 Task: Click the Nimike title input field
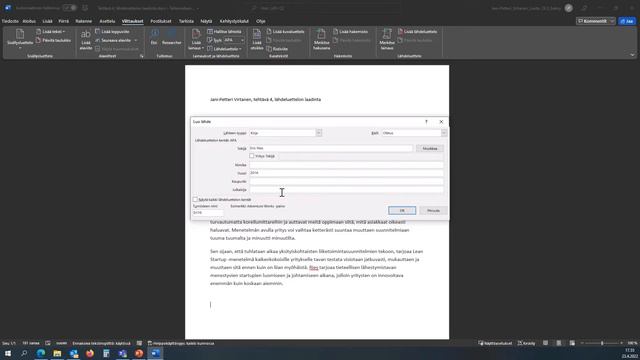346,165
